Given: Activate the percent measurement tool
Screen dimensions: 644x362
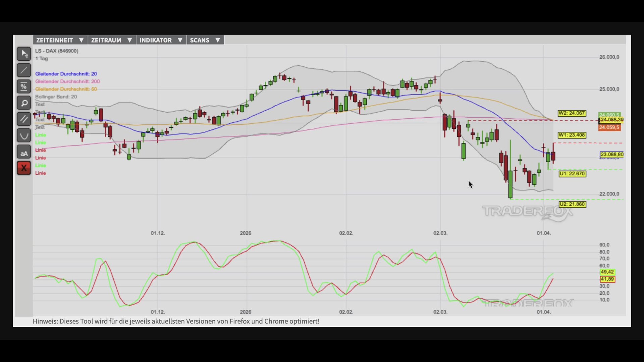Looking at the screenshot, I should 24,86.
